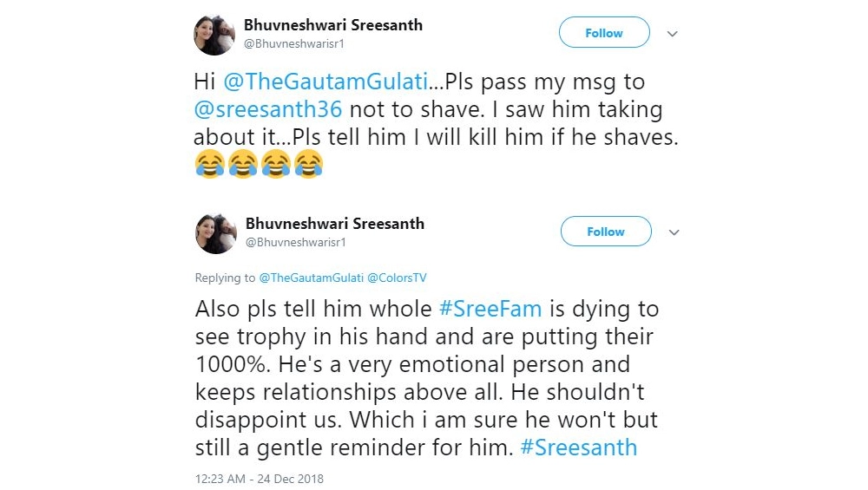Image resolution: width=868 pixels, height=490 pixels.
Task: Click the second tweet's profile avatar
Action: coord(215,232)
